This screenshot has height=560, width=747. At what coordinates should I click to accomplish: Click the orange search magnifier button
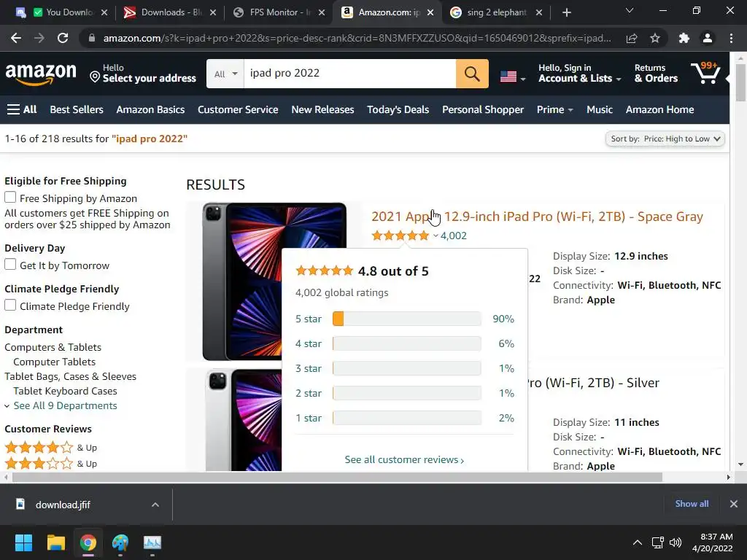click(472, 74)
